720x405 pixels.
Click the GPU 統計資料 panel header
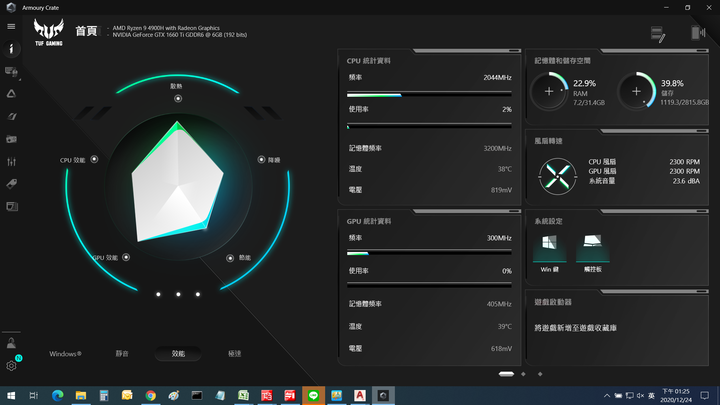tap(369, 221)
